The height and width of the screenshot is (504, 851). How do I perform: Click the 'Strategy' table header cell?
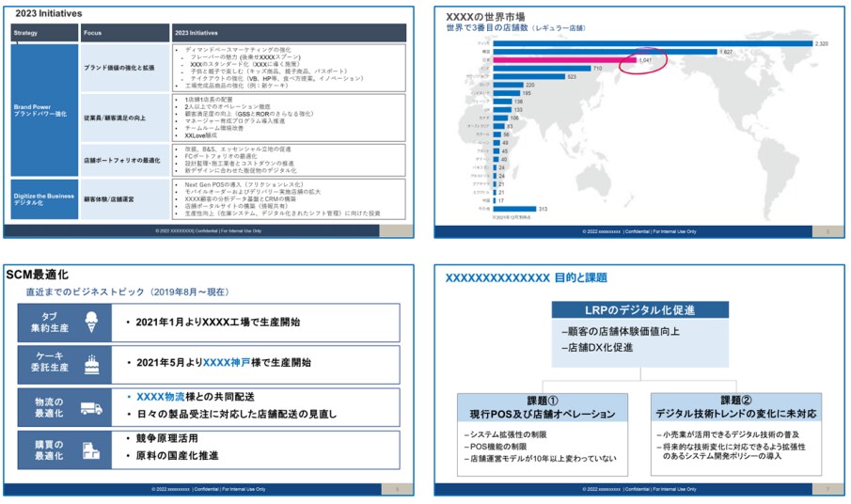point(44,33)
